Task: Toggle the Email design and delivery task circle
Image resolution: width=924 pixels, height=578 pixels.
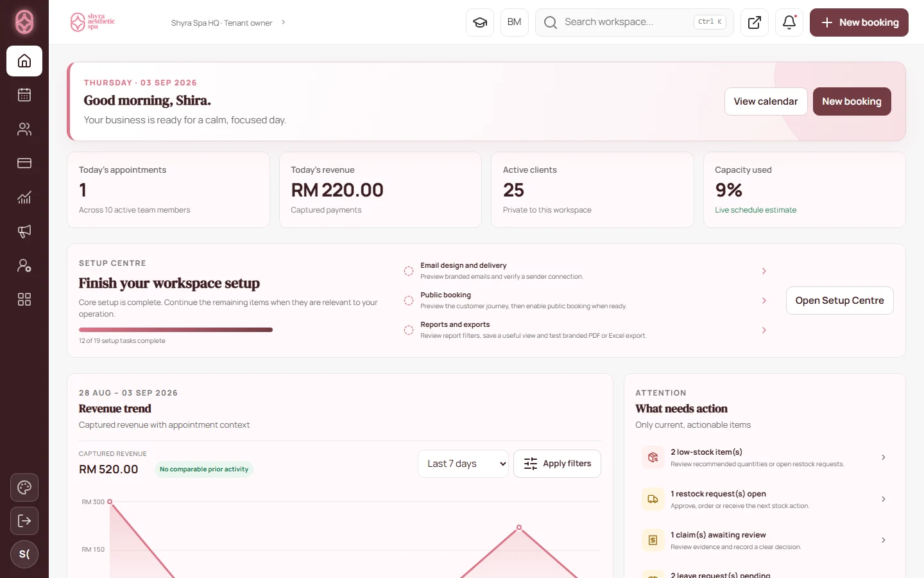Action: [409, 271]
